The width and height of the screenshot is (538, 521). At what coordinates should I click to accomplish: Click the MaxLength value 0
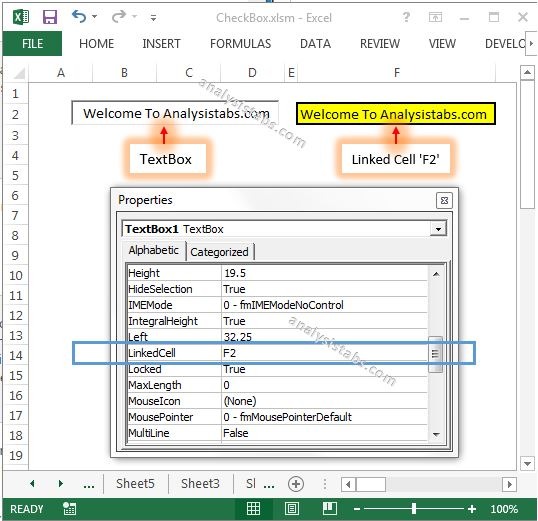[226, 385]
